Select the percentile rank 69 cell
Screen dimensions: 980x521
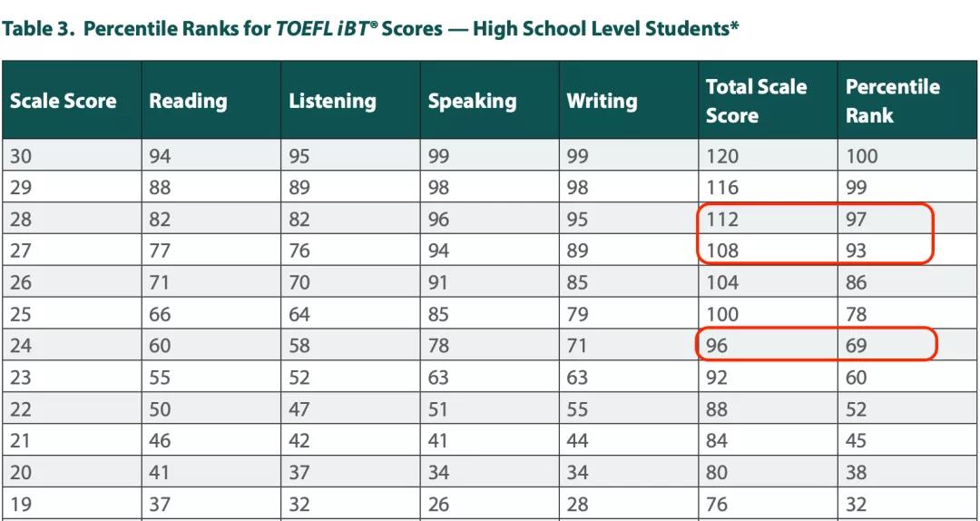[857, 346]
